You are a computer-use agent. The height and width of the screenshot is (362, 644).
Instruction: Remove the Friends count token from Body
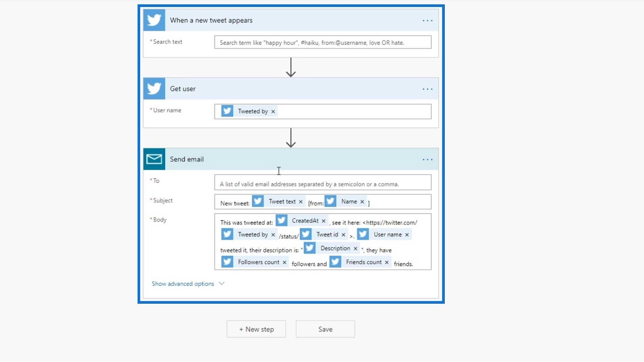386,262
